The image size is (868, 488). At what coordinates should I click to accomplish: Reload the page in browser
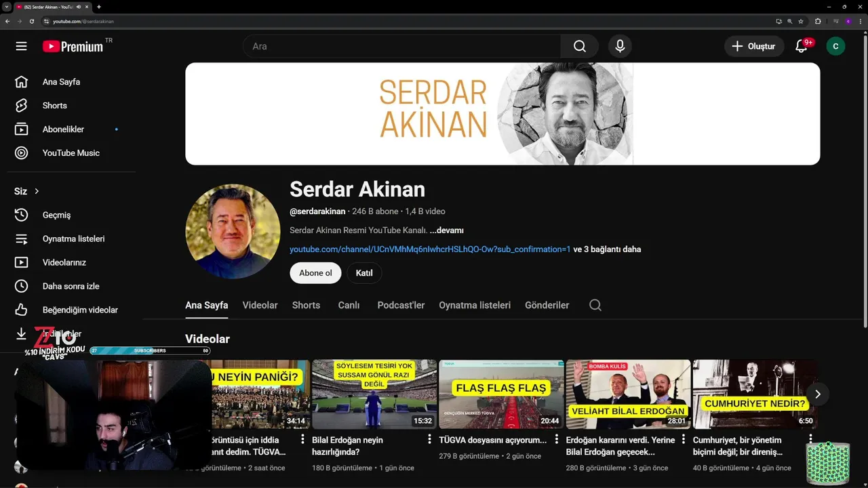pyautogui.click(x=31, y=21)
